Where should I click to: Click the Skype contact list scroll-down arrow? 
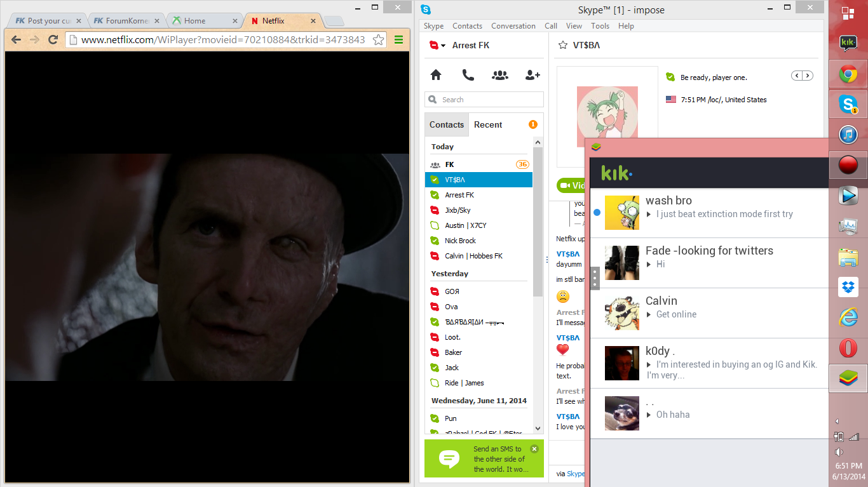538,429
